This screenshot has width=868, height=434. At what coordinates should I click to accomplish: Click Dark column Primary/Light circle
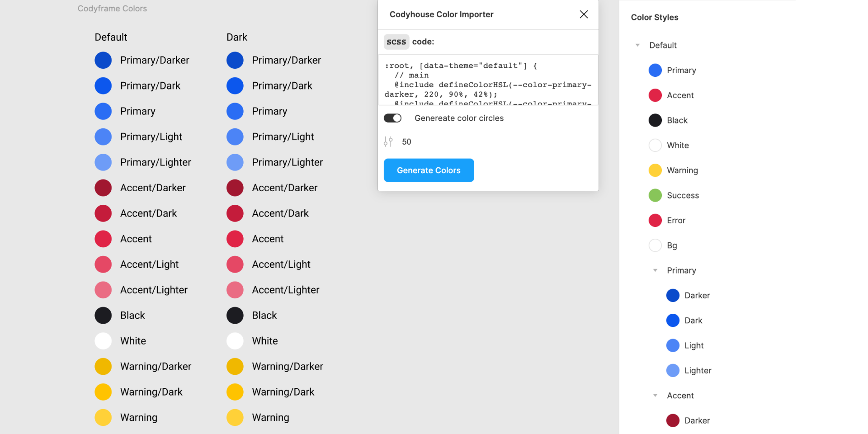click(x=235, y=137)
